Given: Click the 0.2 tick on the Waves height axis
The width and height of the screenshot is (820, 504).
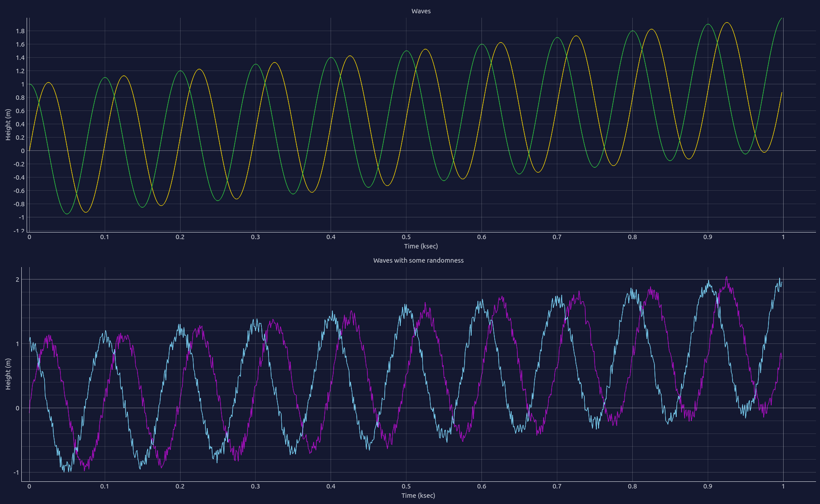Looking at the screenshot, I should pos(20,138).
